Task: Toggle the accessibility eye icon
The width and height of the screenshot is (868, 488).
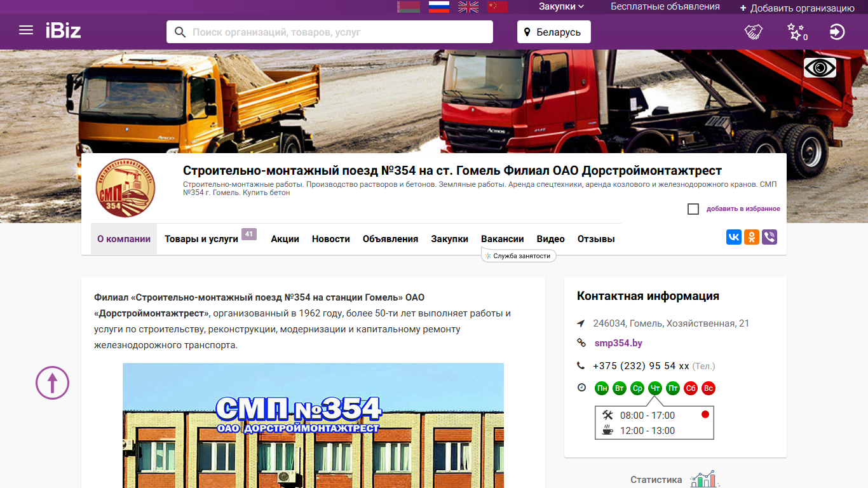Action: click(x=820, y=67)
